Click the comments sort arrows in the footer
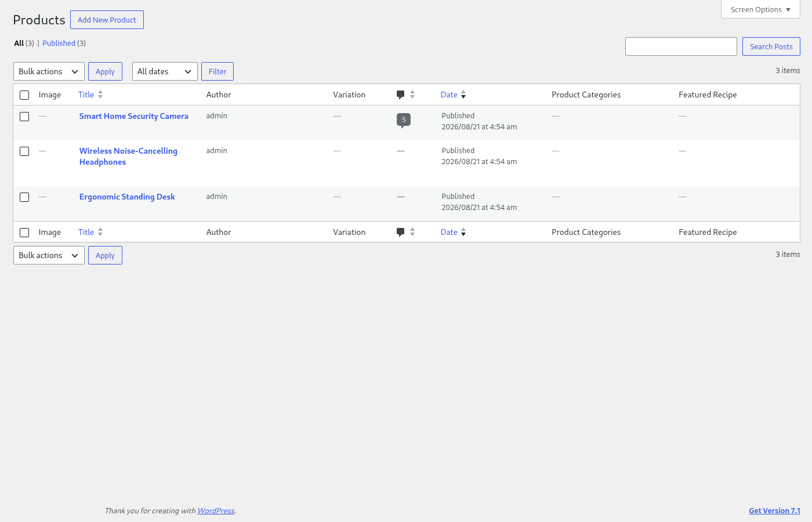The image size is (812, 522). (412, 232)
